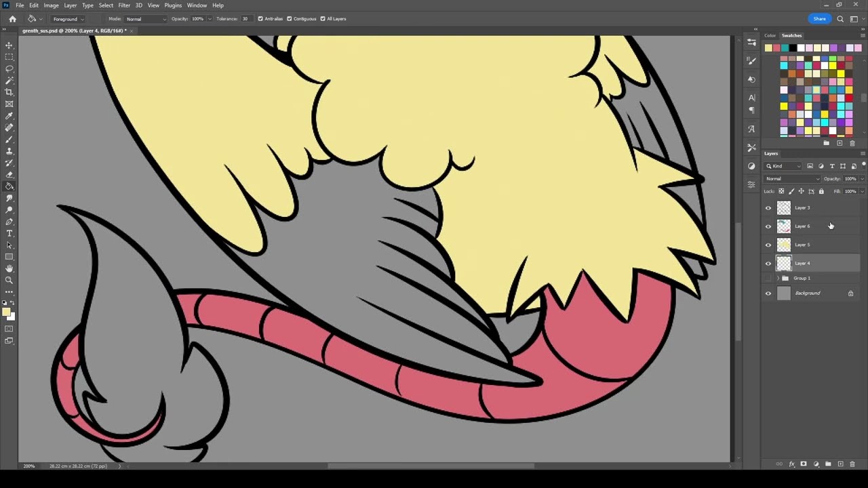Screen dimensions: 868x488
Task: Select the Crop tool
Action: pos(9,92)
